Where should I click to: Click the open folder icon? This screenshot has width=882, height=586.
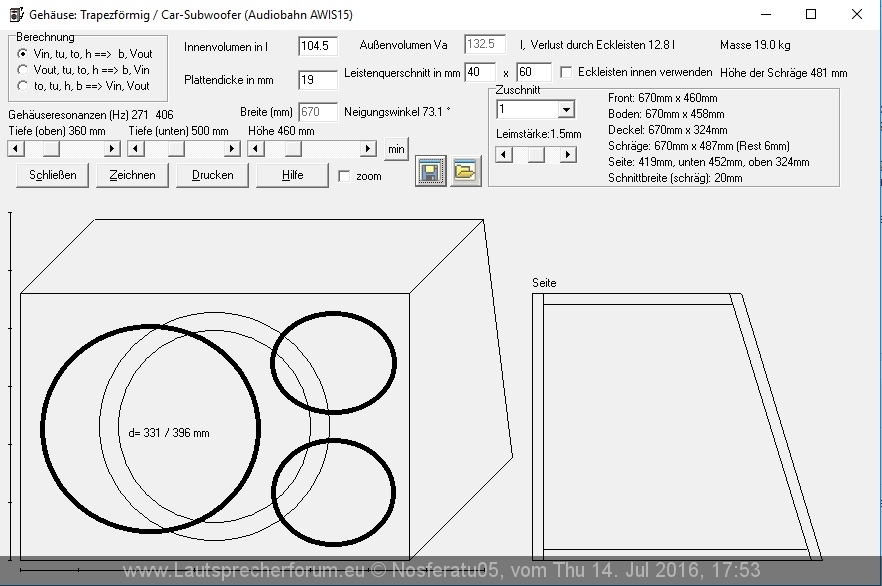tap(466, 171)
